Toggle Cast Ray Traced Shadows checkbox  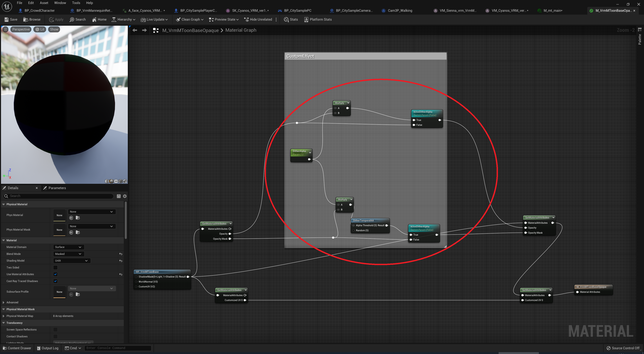[56, 281]
